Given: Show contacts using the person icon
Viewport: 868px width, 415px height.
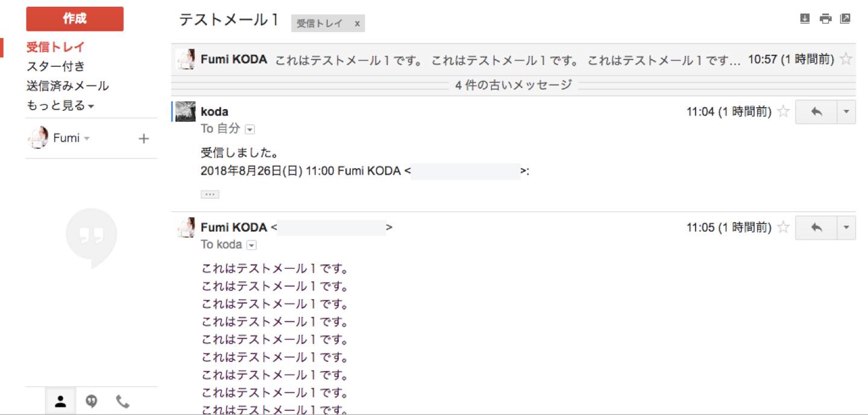Looking at the screenshot, I should point(60,401).
